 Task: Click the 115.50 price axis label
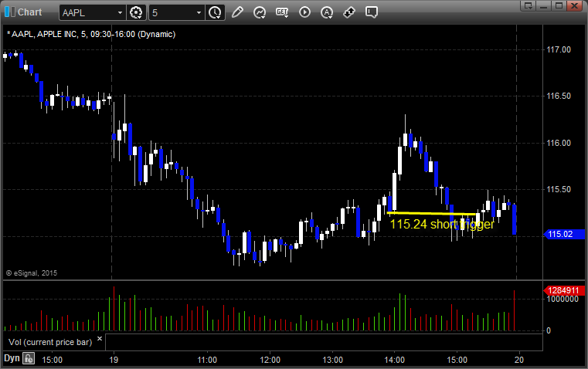coord(559,189)
